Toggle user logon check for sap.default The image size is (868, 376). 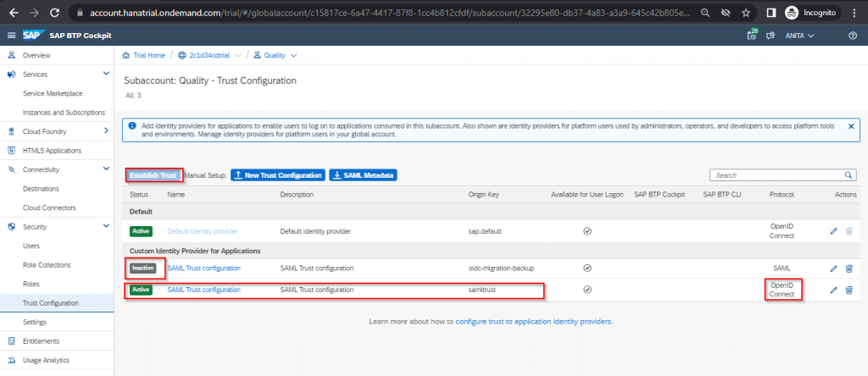tap(587, 231)
